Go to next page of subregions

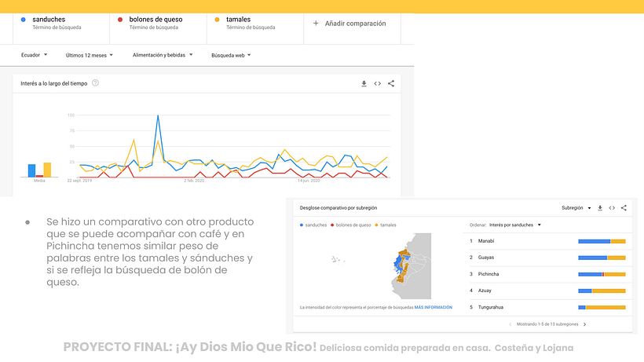(584, 324)
